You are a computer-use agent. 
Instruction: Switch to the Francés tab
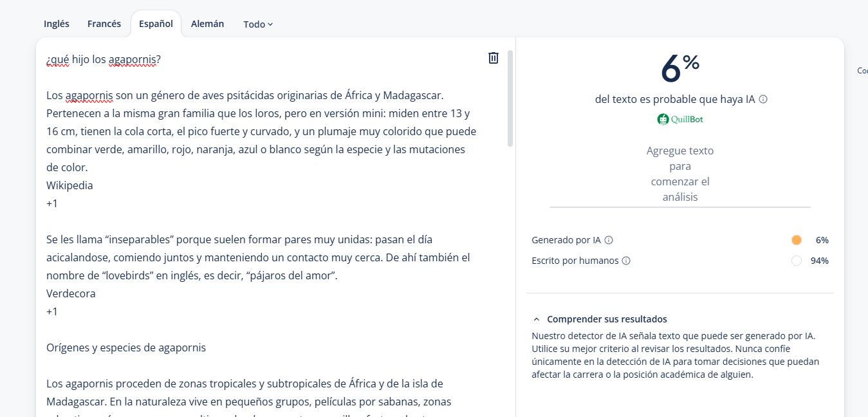click(x=104, y=24)
